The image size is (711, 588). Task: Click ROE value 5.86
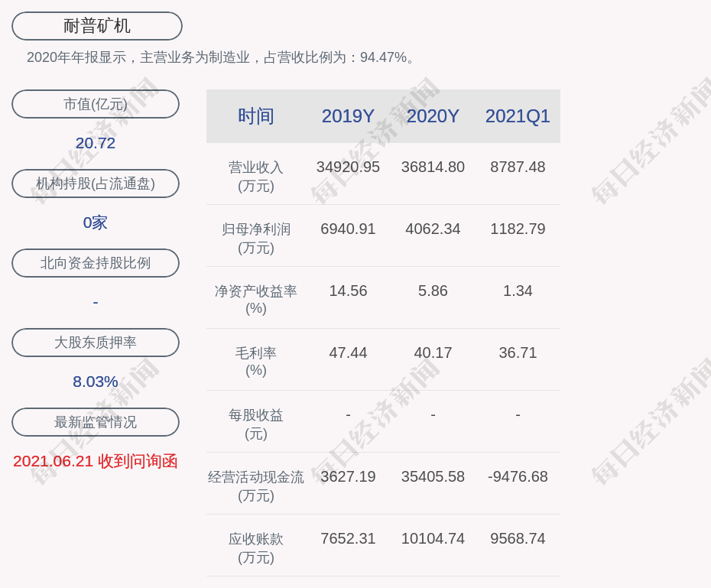pos(433,291)
